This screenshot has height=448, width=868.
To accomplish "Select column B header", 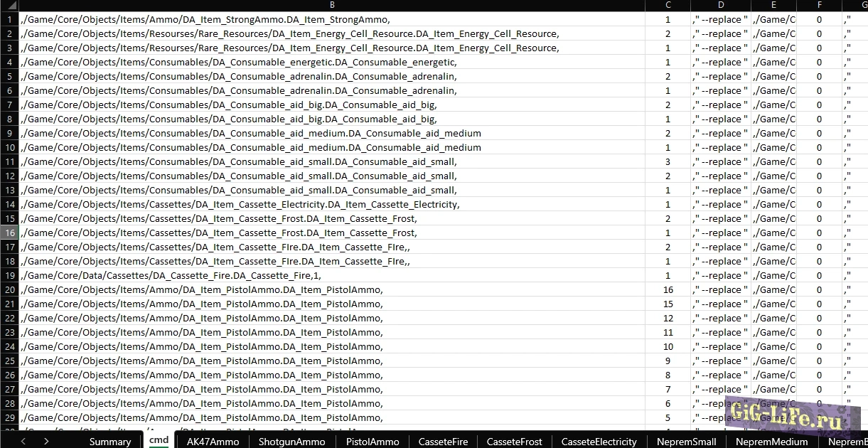I will click(333, 6).
